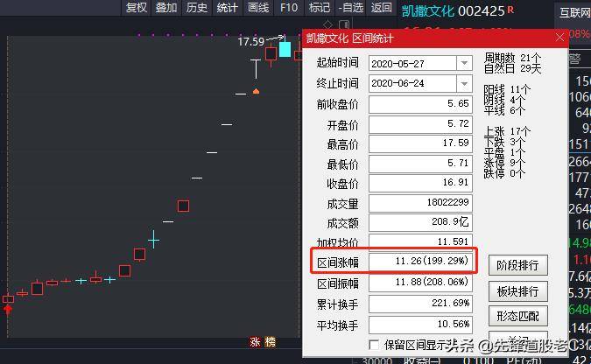Click the 周期数 21个 statistic
Viewport: 591px width, 364px height.
pyautogui.click(x=512, y=58)
